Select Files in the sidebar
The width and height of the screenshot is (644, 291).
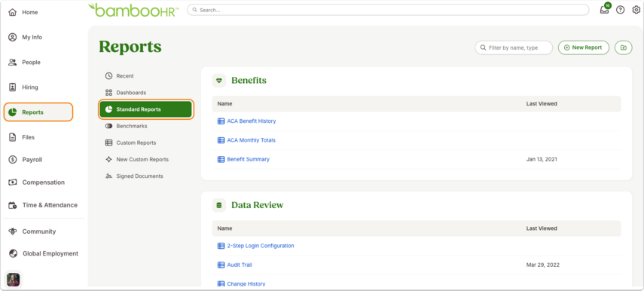click(29, 137)
